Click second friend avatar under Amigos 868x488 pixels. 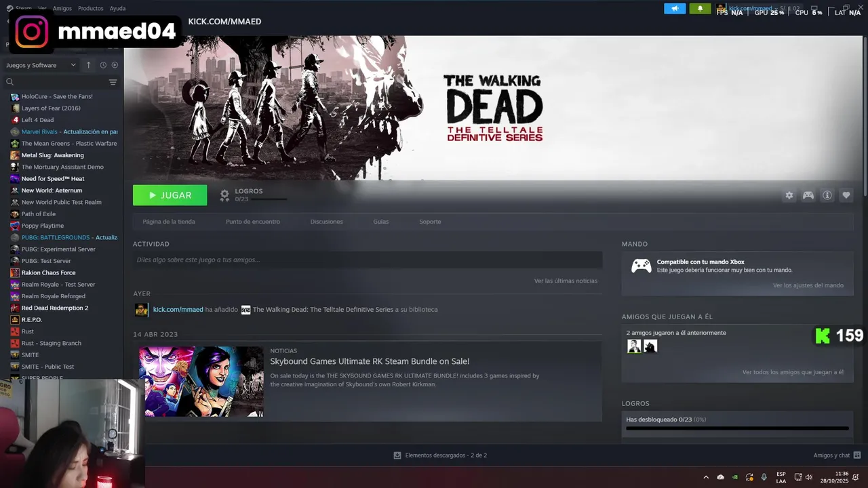[x=650, y=346]
